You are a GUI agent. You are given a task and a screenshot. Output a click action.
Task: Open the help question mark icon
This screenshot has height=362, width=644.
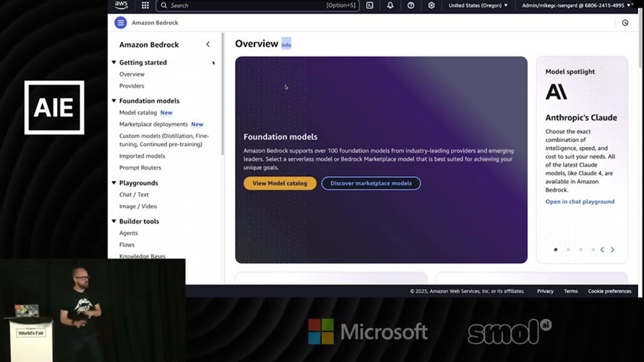[411, 5]
